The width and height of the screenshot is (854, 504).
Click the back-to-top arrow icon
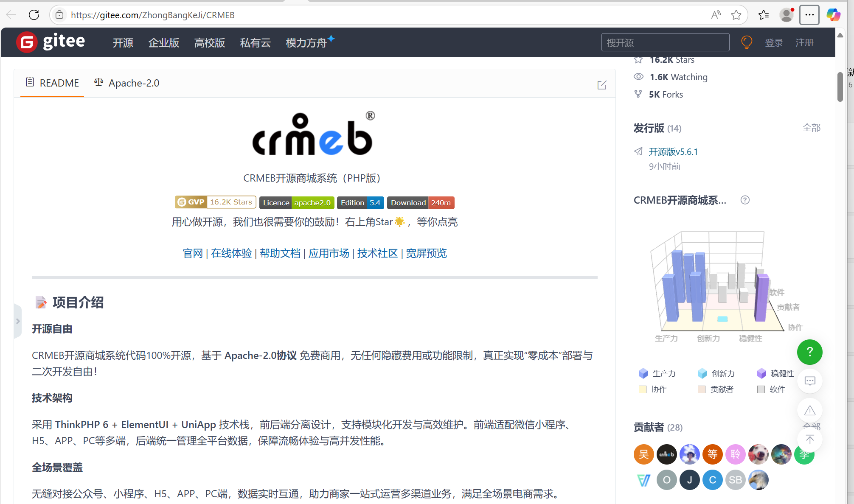click(809, 440)
